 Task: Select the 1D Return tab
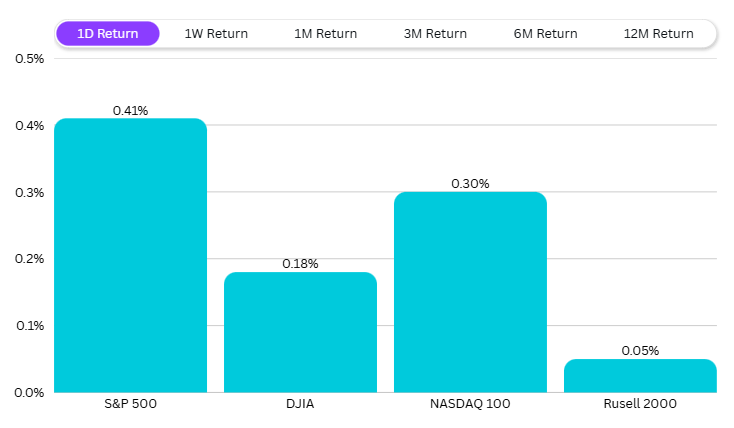pos(108,33)
